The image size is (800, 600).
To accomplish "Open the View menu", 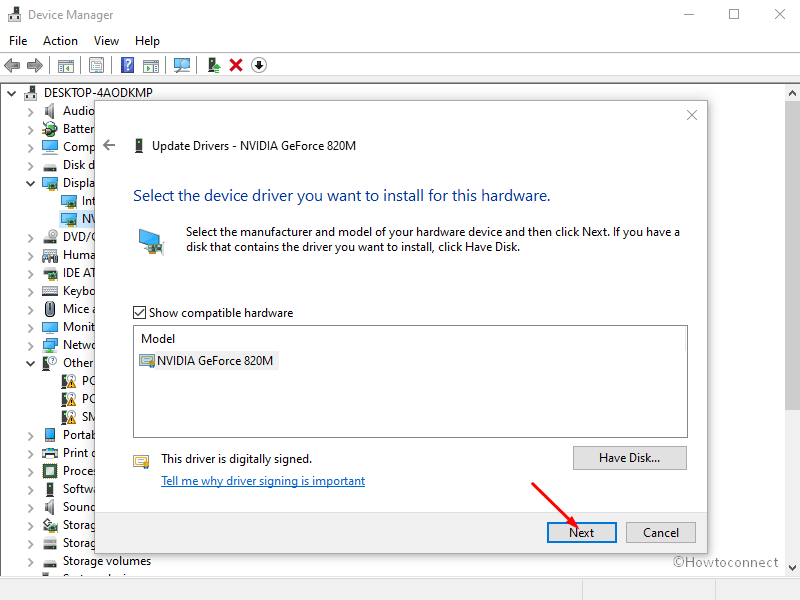I will [x=106, y=41].
